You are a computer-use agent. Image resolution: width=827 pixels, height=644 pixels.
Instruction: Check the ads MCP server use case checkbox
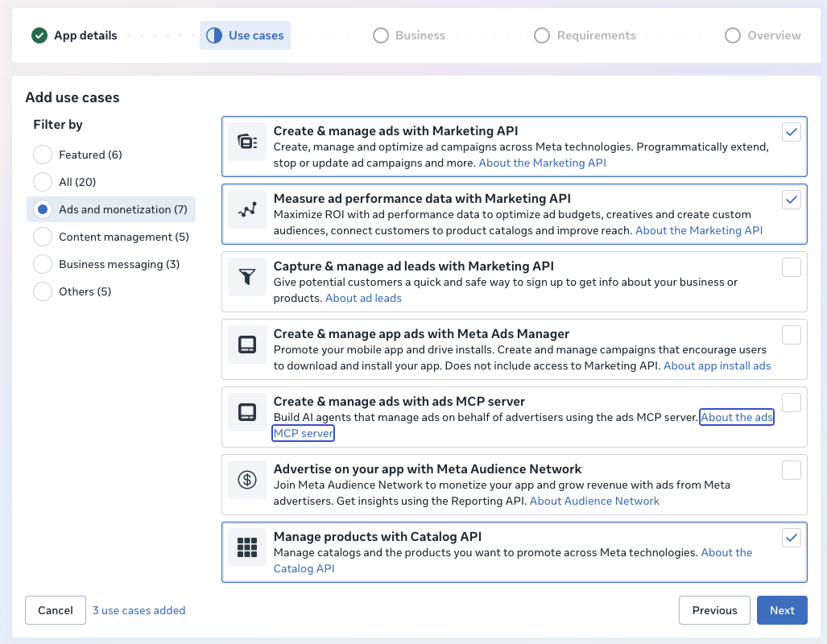point(791,402)
